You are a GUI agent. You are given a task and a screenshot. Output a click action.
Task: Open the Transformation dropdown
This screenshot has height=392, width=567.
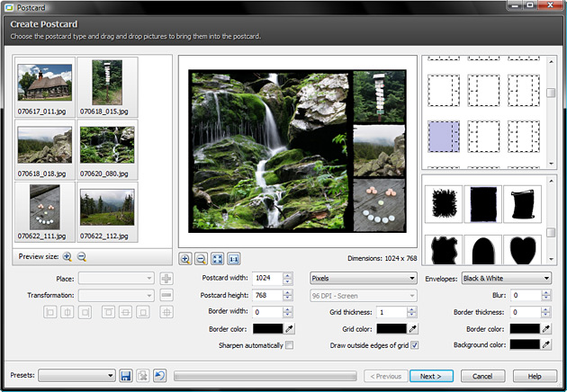tap(116, 295)
